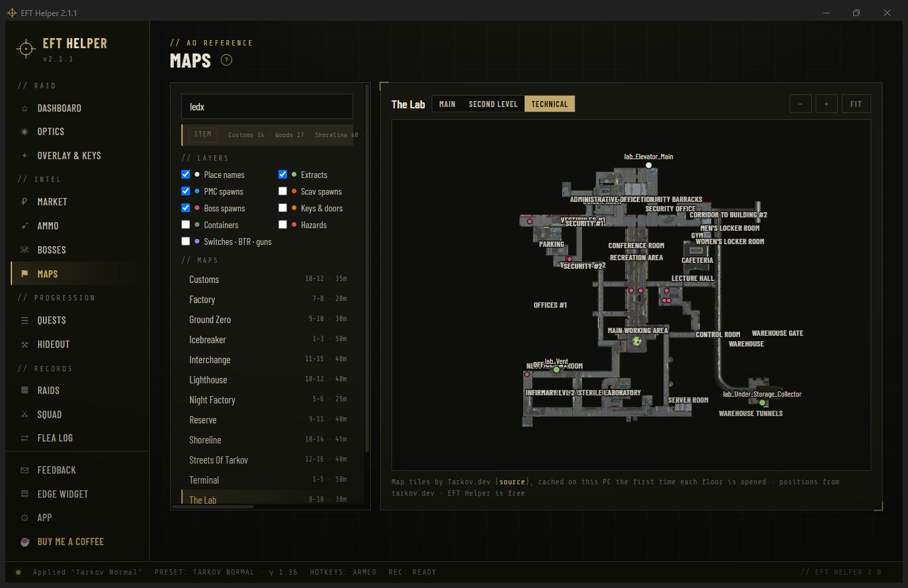Click the lab_Elevator_Main extract marker

tap(648, 165)
